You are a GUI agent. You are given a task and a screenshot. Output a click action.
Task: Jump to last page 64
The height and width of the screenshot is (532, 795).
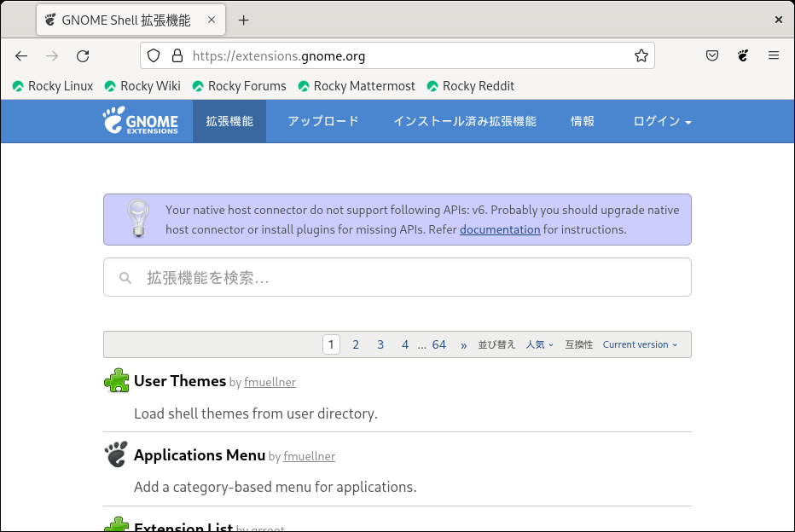439,344
